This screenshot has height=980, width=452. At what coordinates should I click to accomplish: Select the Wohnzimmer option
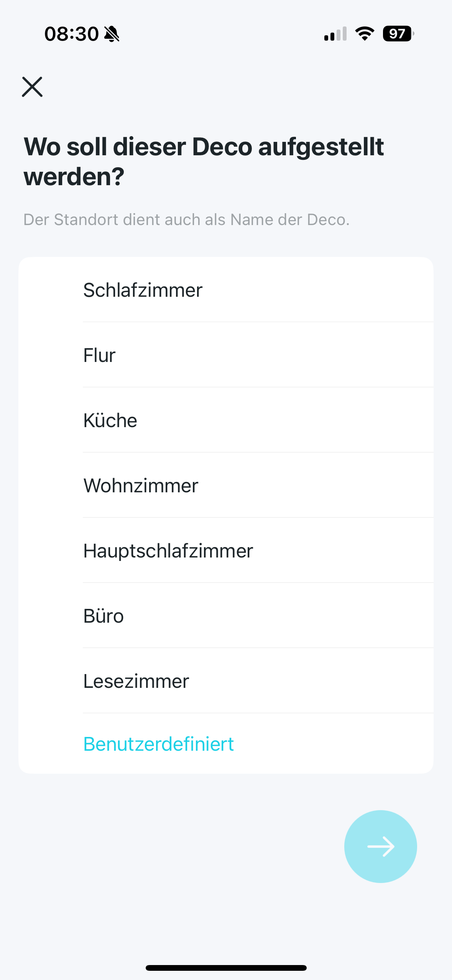pos(141,485)
